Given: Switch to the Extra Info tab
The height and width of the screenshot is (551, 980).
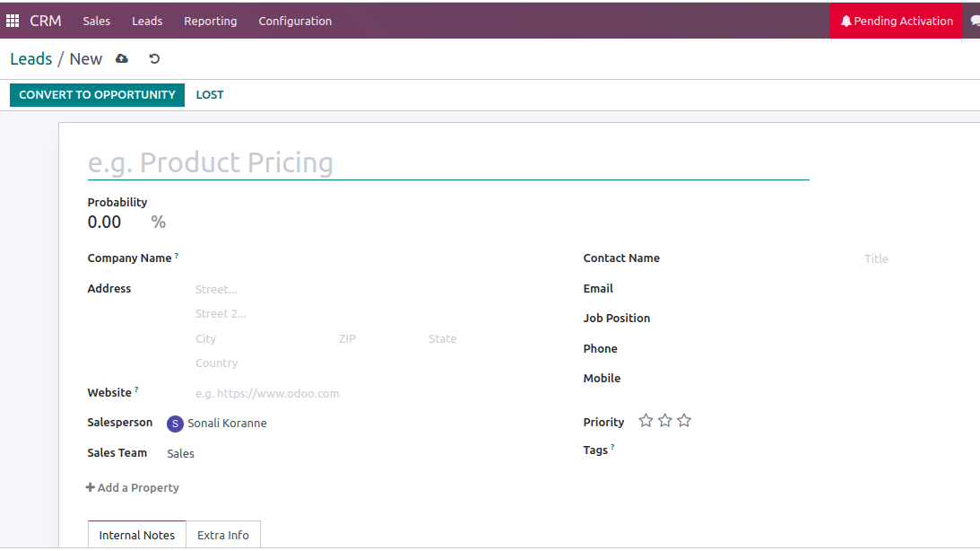Looking at the screenshot, I should coord(223,535).
